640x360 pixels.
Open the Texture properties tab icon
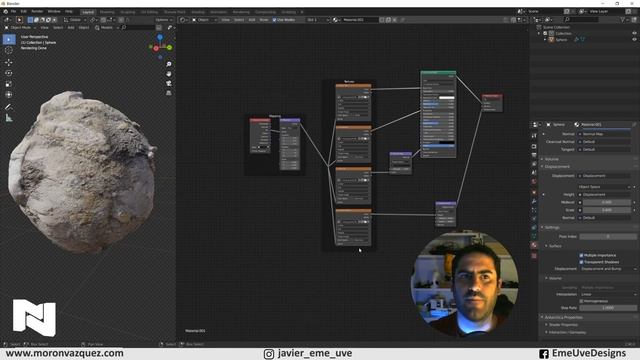[534, 256]
